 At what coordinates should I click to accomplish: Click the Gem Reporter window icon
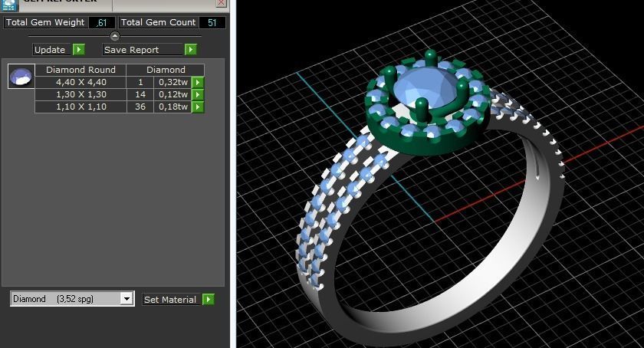tap(9, 5)
